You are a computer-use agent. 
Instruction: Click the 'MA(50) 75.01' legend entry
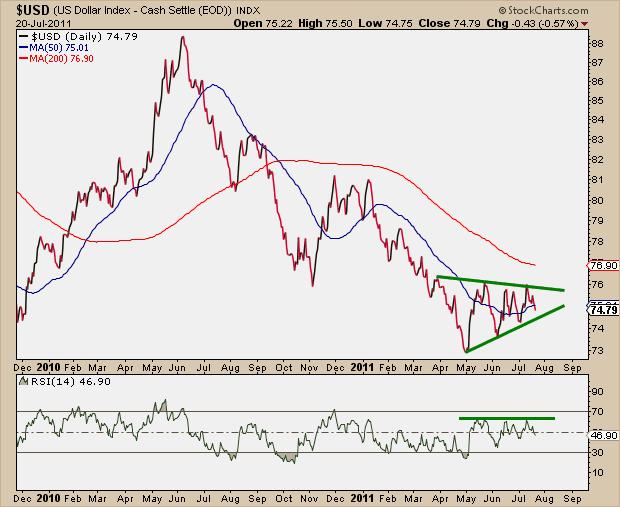(59, 48)
